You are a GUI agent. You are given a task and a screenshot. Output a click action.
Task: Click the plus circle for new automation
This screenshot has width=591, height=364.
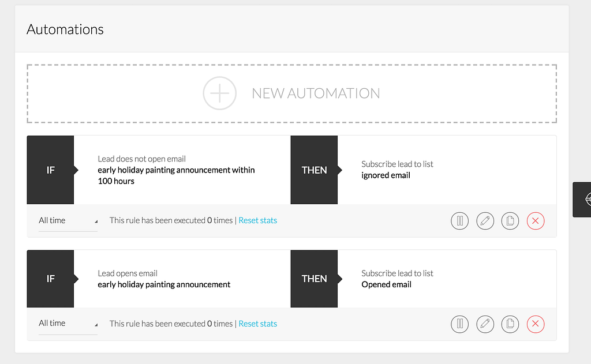220,93
